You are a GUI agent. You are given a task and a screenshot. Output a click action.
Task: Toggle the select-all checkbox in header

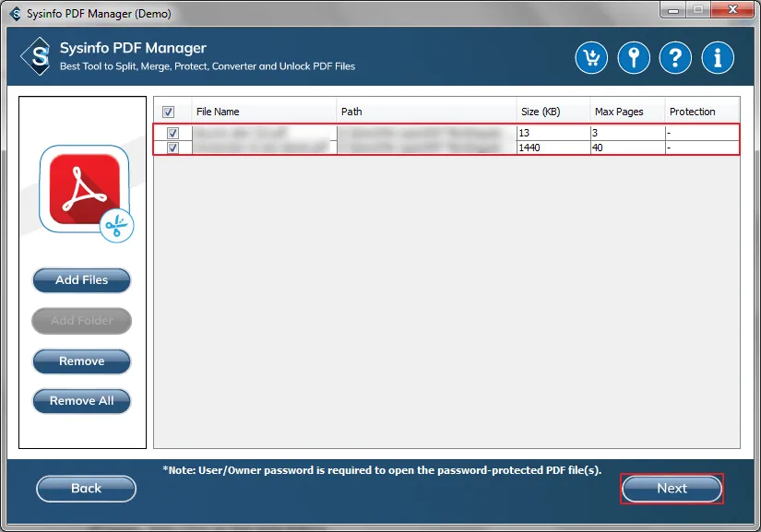169,112
